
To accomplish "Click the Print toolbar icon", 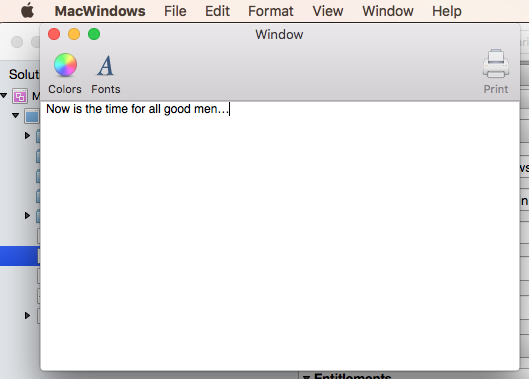I will click(x=495, y=72).
